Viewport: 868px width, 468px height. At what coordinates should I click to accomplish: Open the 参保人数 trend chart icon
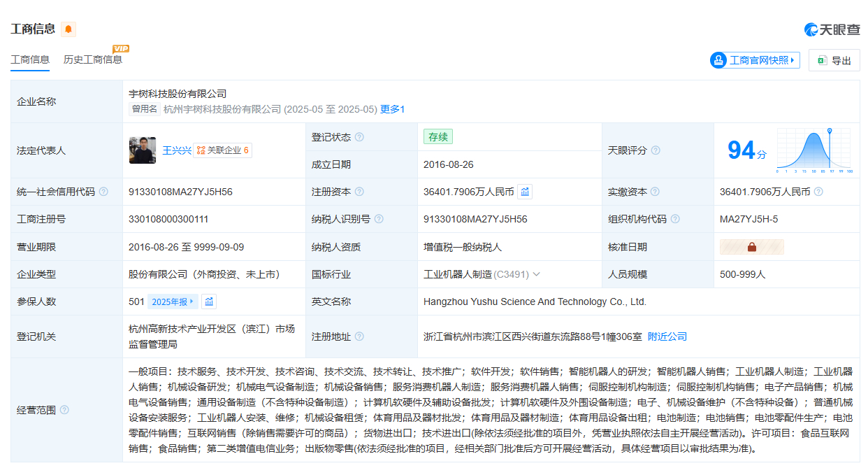click(x=209, y=302)
